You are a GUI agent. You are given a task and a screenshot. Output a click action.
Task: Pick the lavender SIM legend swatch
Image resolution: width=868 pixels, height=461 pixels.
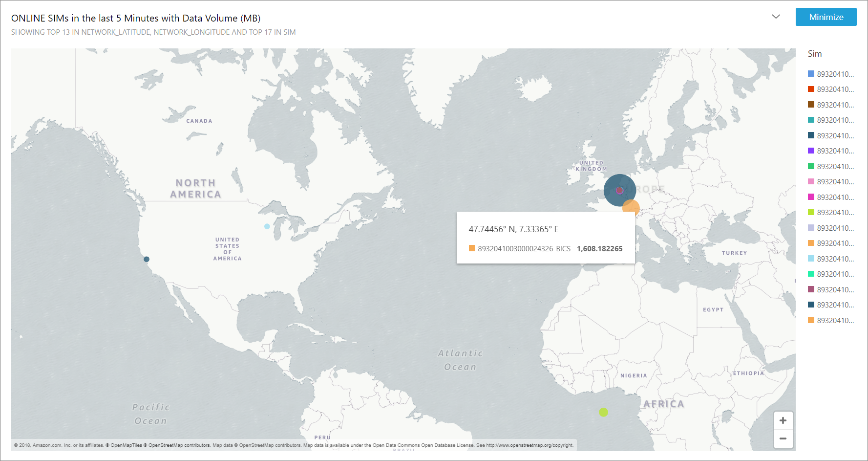811,228
